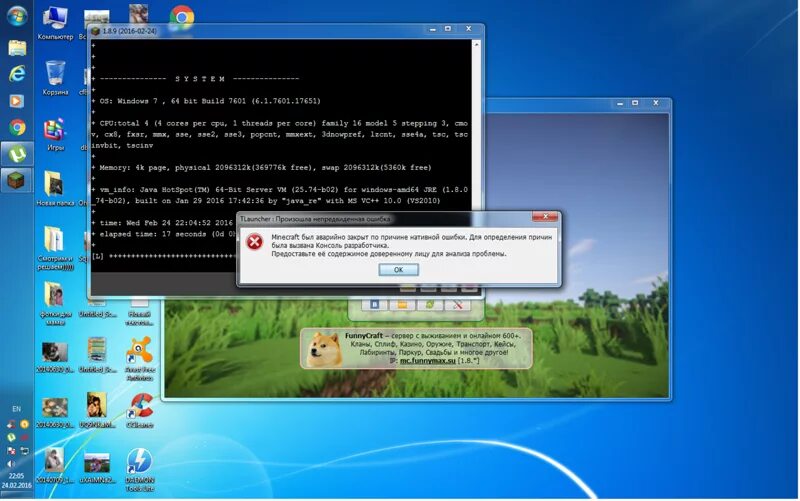Click the up arrow of console scrollbar

tap(476, 45)
